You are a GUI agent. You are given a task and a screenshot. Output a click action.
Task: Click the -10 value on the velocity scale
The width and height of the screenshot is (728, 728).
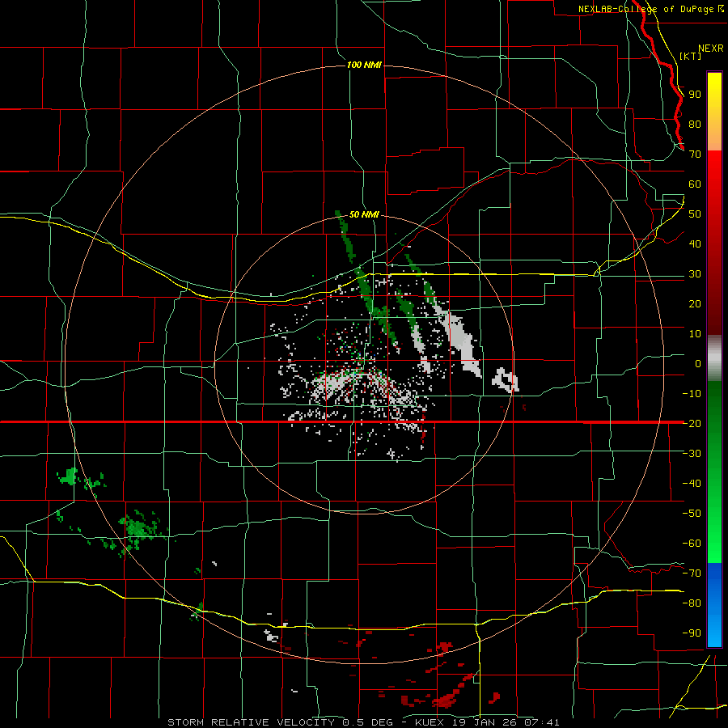[x=692, y=394]
